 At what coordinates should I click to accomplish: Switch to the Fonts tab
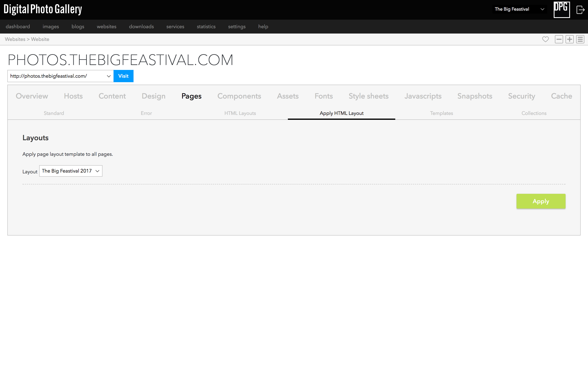[324, 96]
